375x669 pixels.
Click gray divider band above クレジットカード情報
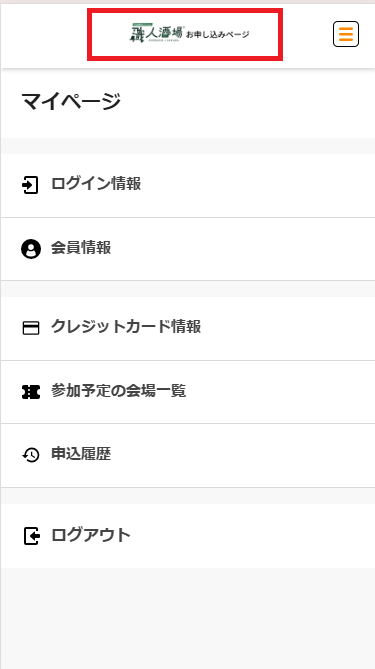188,289
